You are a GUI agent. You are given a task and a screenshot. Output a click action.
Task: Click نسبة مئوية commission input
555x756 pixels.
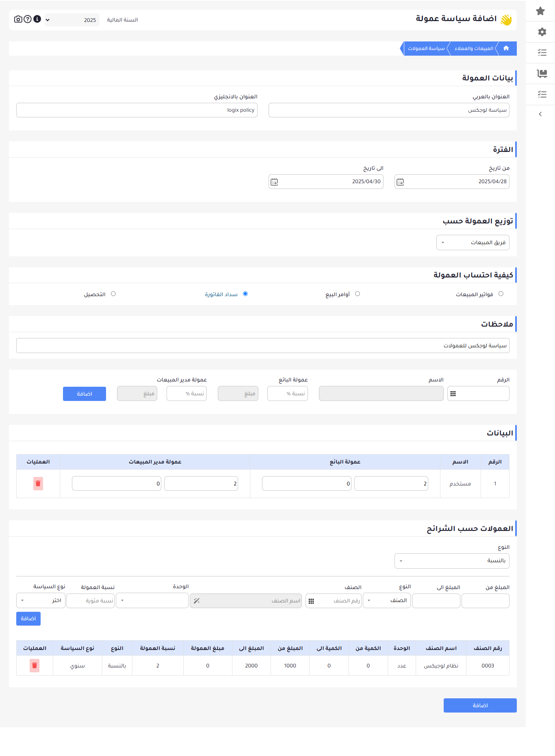point(90,601)
